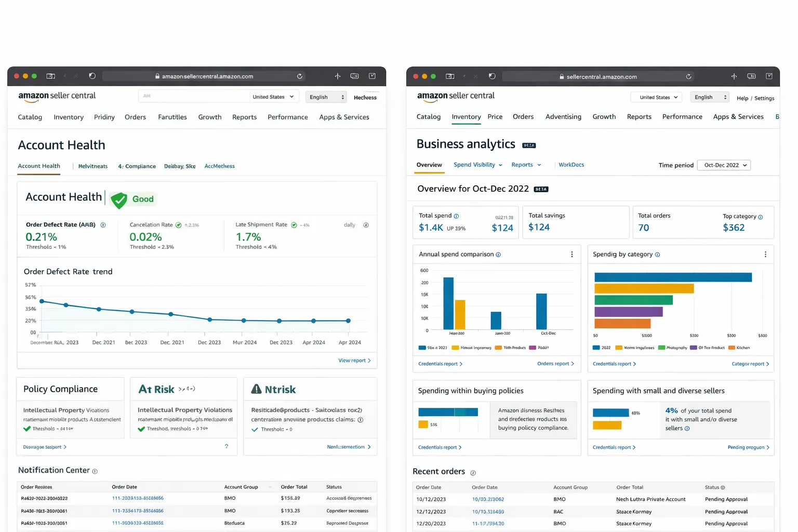Click blue 2022 legend swatch in category chart
This screenshot has width=798, height=532.
coord(596,348)
